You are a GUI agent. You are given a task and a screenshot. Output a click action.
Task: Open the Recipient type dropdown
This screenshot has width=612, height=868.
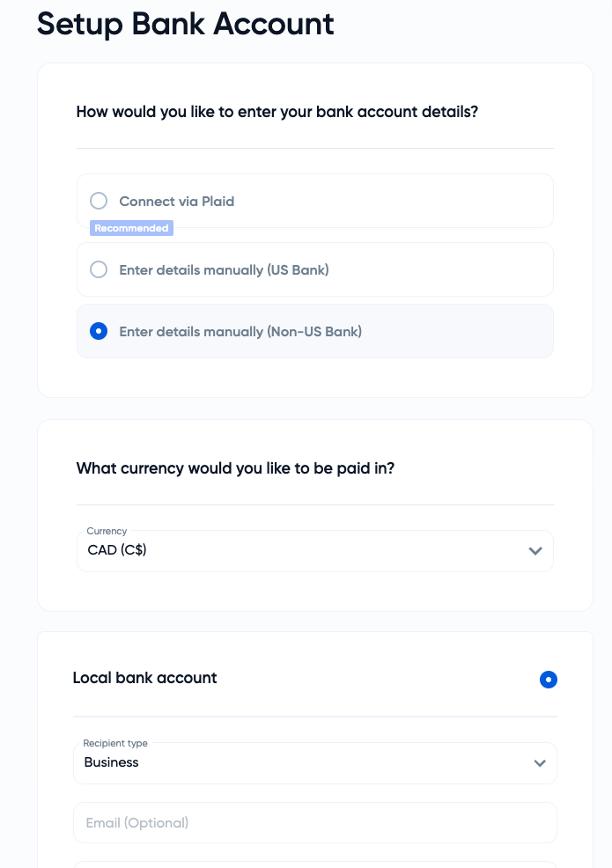pyautogui.click(x=314, y=762)
